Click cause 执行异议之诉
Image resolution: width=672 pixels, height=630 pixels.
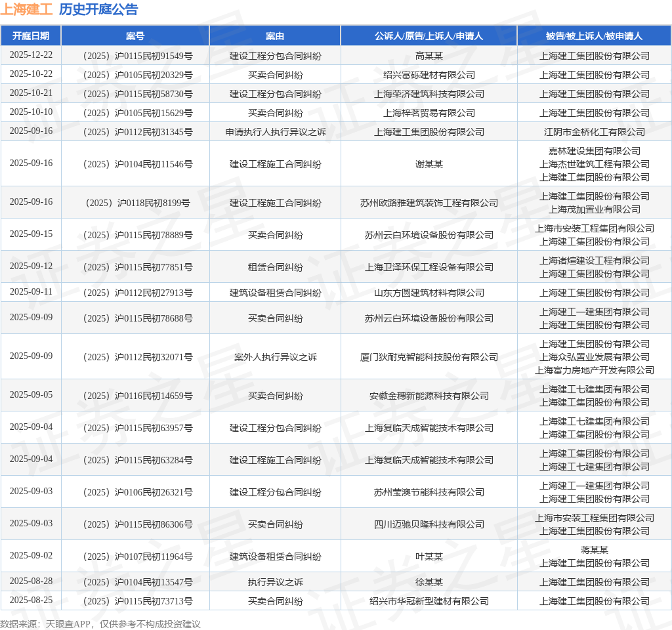point(275,582)
